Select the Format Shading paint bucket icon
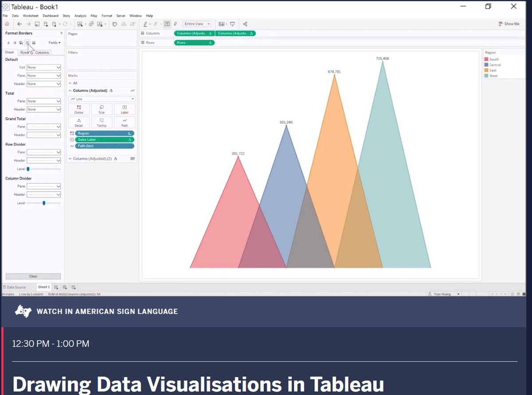The height and width of the screenshot is (395, 532). 21,43
